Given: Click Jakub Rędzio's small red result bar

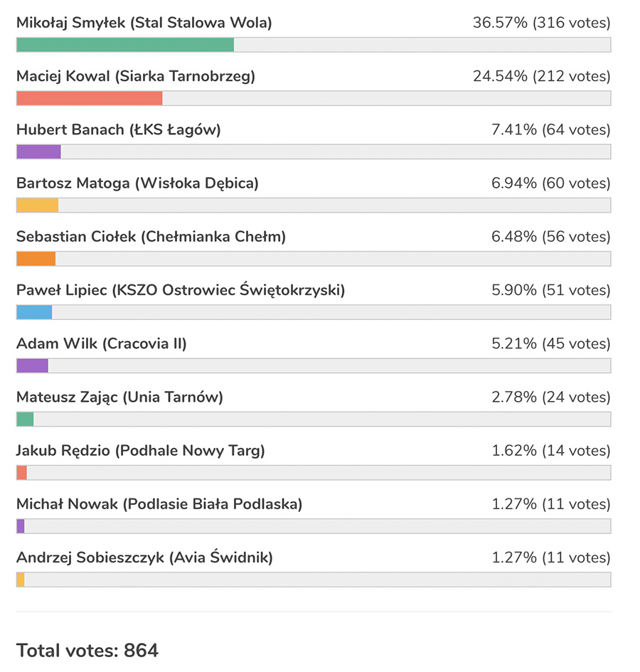Looking at the screenshot, I should (x=21, y=472).
